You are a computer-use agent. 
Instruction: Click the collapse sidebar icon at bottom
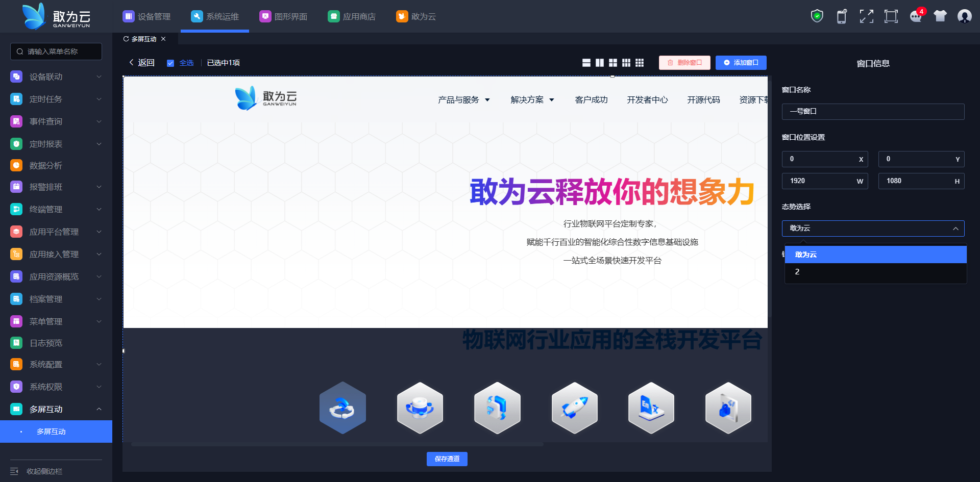(x=14, y=471)
